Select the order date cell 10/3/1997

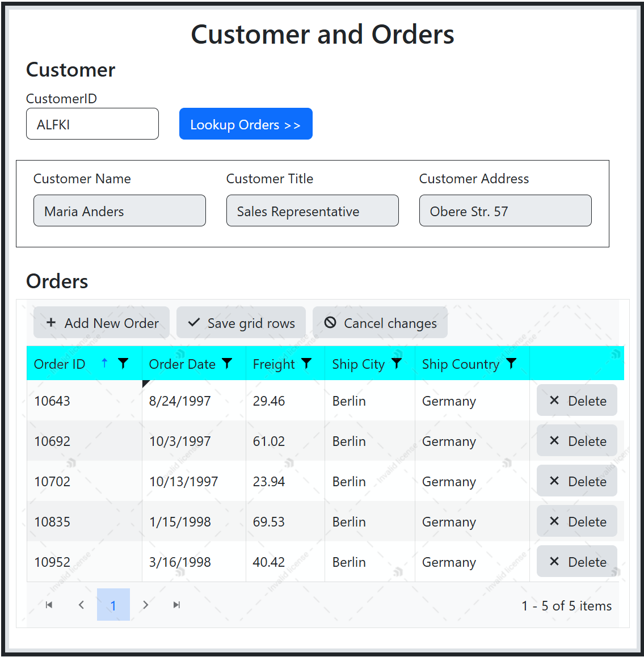194,441
